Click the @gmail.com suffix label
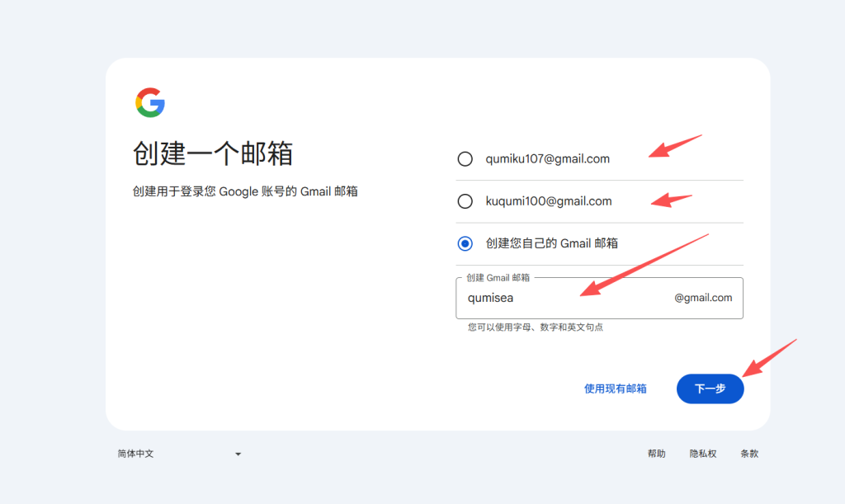 pos(704,297)
